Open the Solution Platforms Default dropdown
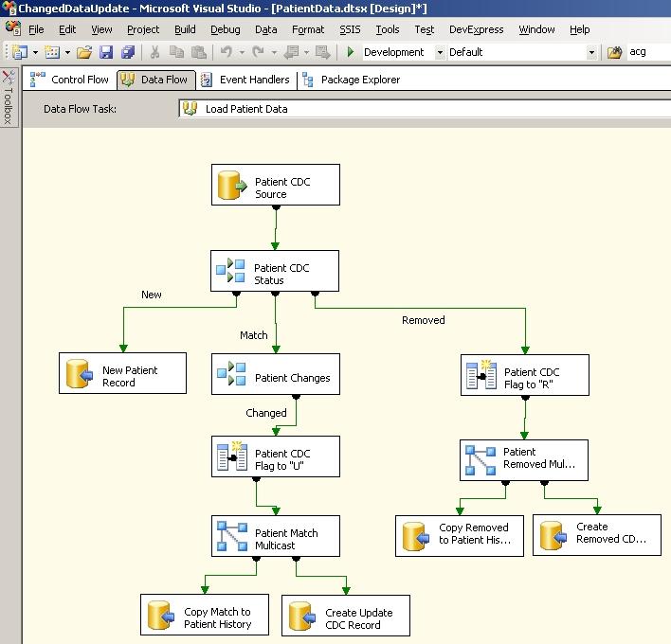The width and height of the screenshot is (671, 644). coord(592,52)
